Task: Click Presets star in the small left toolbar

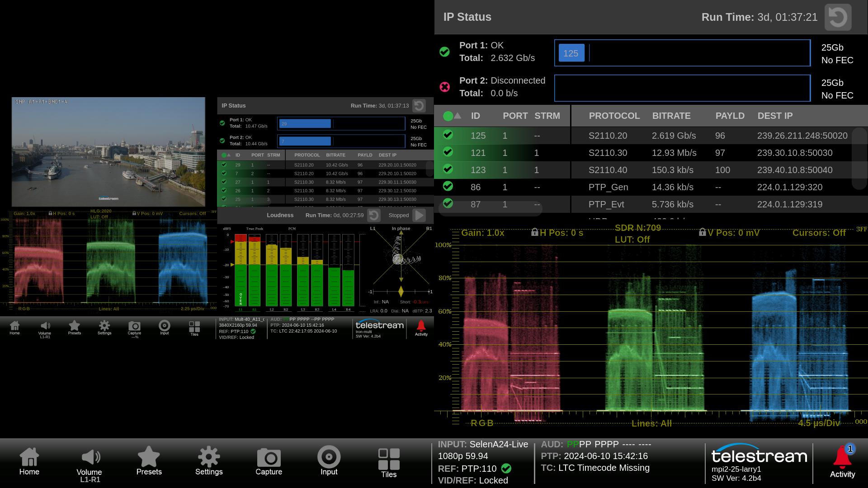Action: pyautogui.click(x=74, y=328)
